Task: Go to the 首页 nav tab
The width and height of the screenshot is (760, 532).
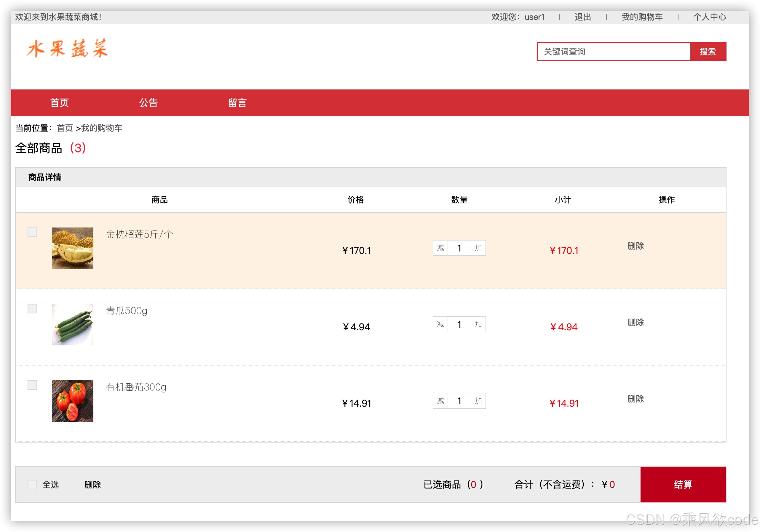Action: point(60,102)
